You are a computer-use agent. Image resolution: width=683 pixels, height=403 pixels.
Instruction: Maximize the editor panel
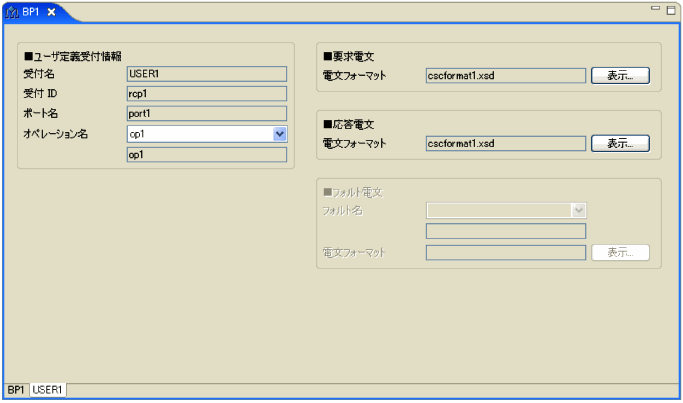click(670, 9)
